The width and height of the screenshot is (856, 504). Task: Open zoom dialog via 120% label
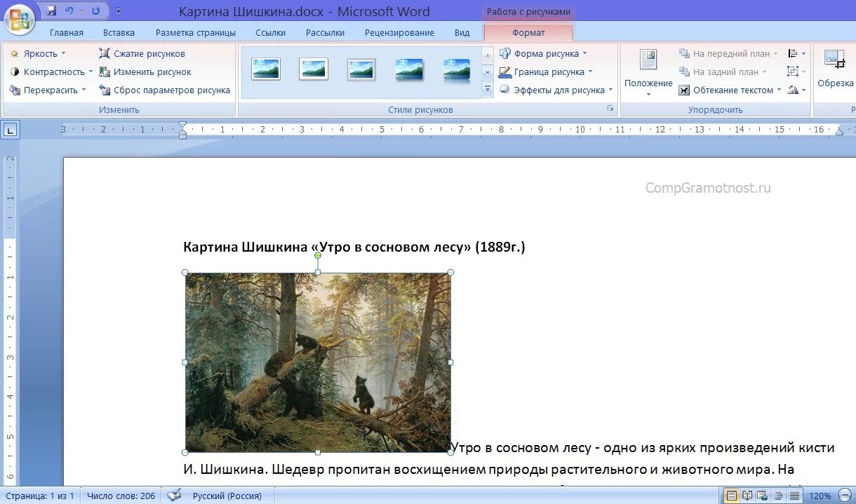tap(820, 496)
